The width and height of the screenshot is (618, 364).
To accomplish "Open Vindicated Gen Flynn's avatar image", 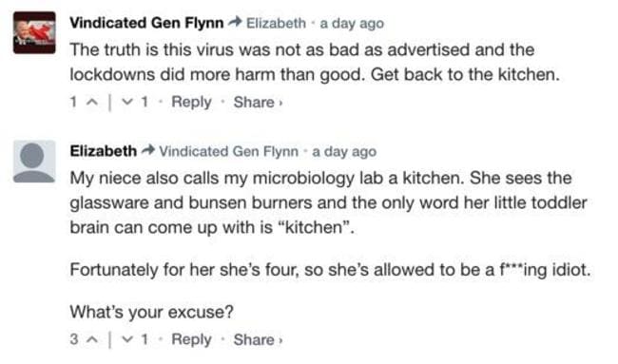I will click(34, 32).
